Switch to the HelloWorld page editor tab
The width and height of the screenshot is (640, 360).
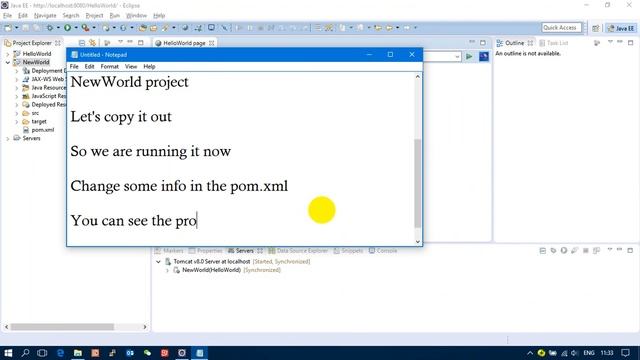coord(184,43)
